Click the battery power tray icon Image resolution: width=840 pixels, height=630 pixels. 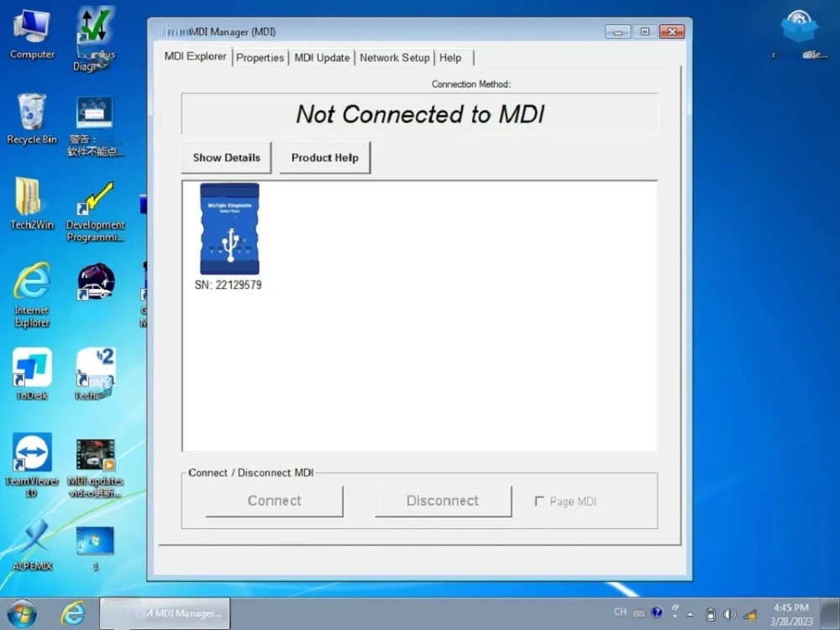click(x=711, y=614)
